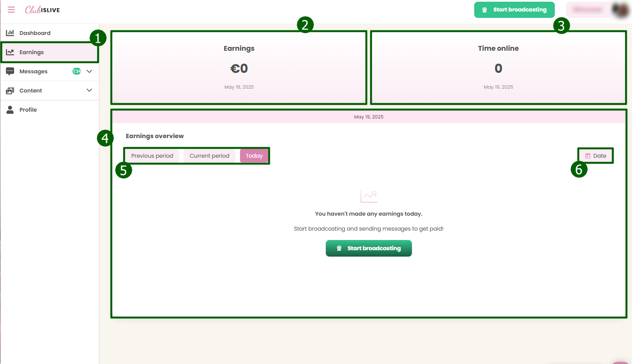The height and width of the screenshot is (364, 632).
Task: Expand the Messages submenu chevron
Action: point(89,71)
